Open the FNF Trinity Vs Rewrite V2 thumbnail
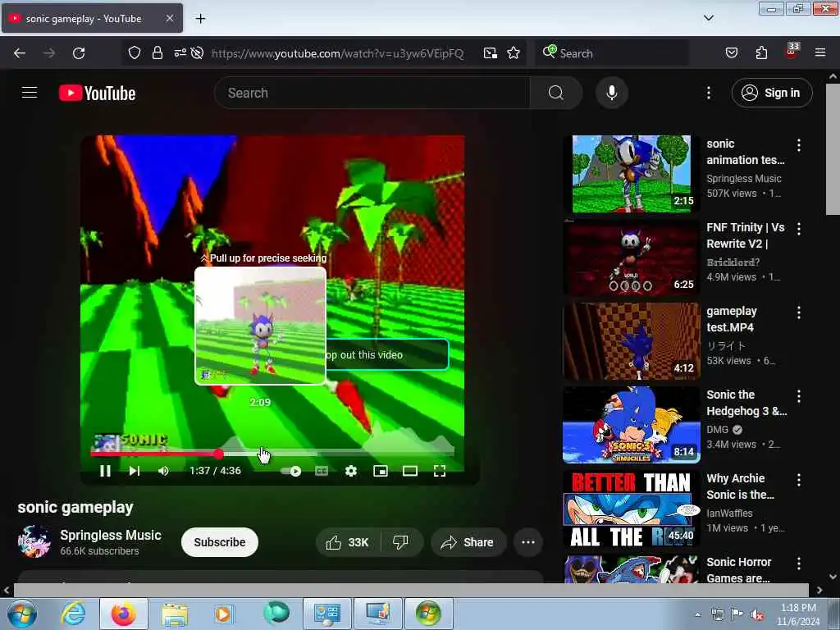The height and width of the screenshot is (630, 840). point(631,257)
